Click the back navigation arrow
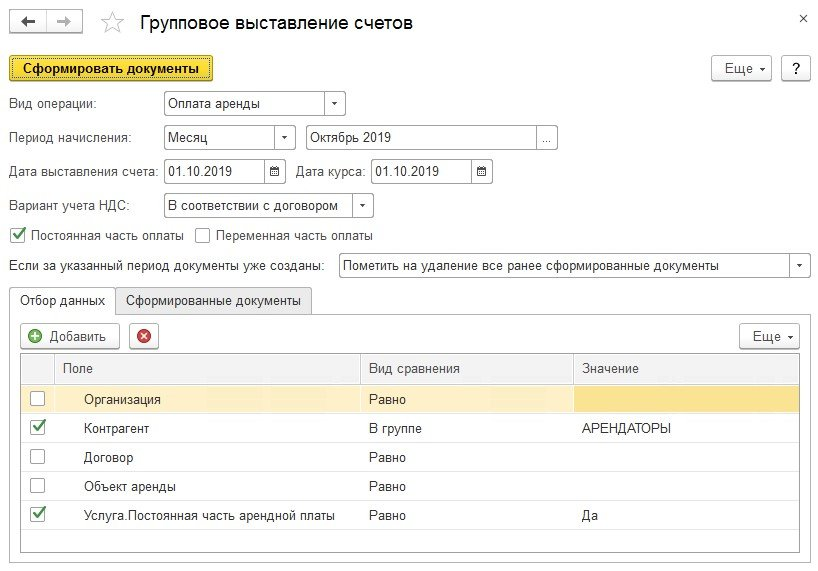This screenshot has height=571, width=818. [x=29, y=22]
